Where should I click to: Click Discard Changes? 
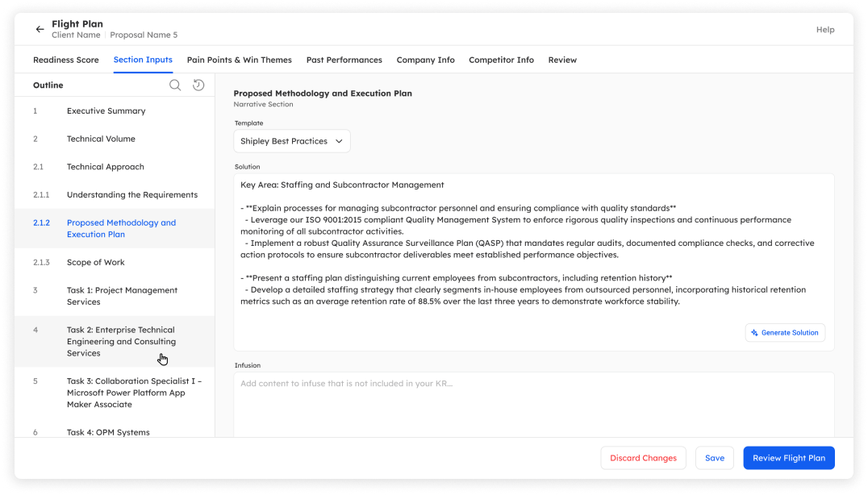coord(643,458)
